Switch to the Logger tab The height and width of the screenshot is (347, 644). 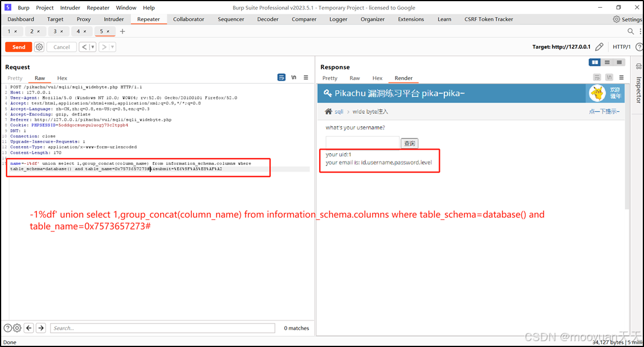pos(338,19)
